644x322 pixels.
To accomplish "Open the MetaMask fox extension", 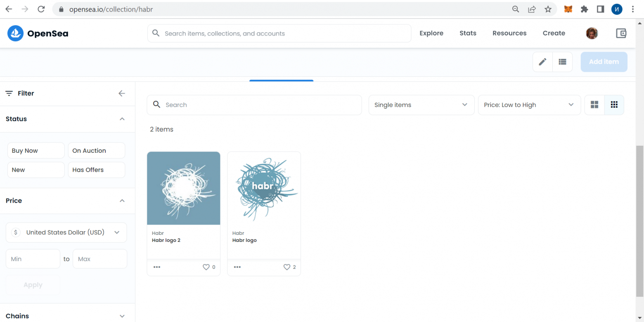I will [568, 9].
